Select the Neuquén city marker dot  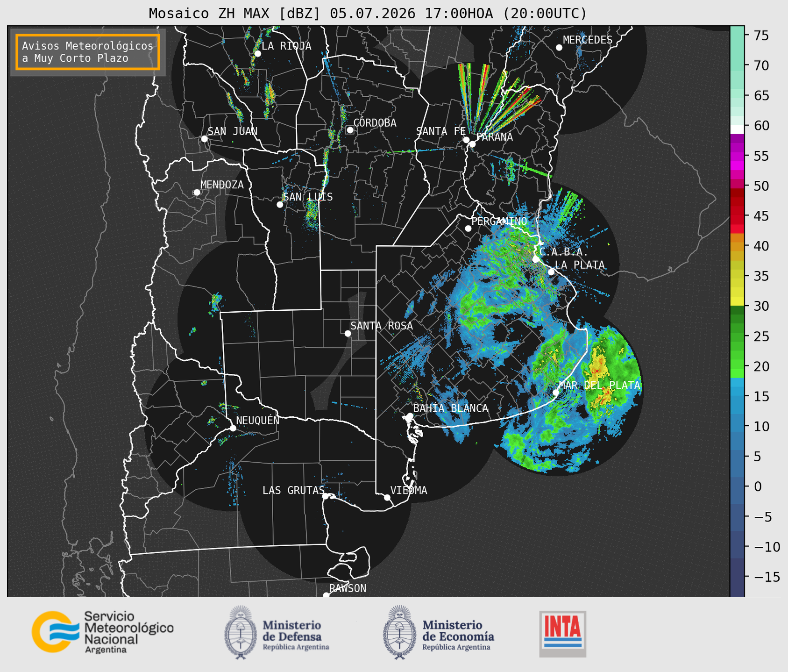[x=233, y=428]
